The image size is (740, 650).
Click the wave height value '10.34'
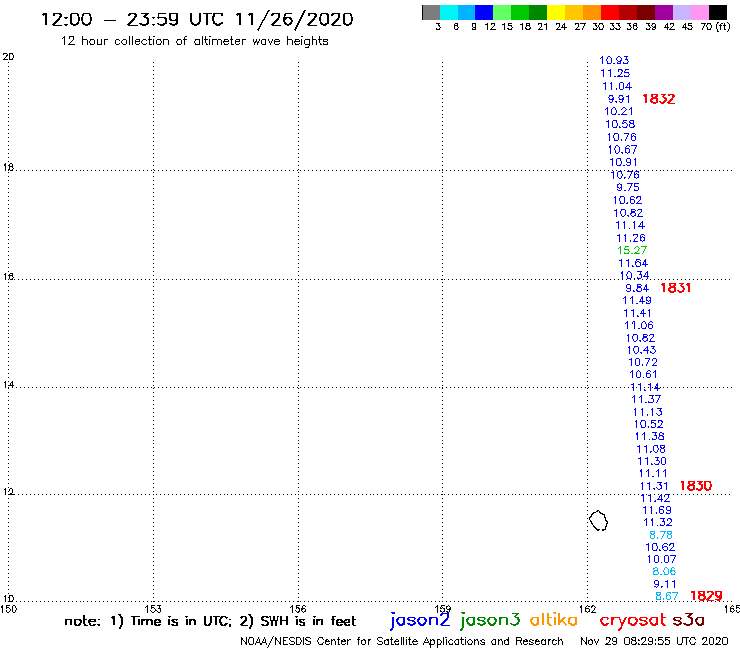(x=634, y=275)
